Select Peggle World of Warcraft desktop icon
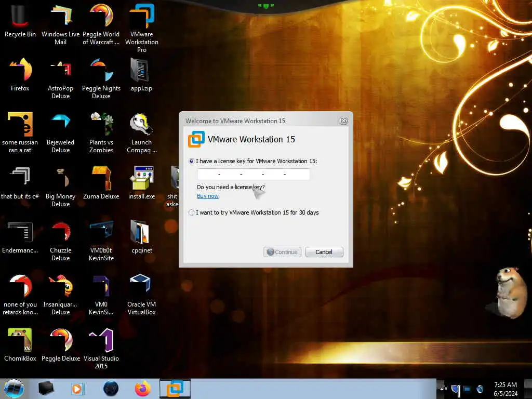The image size is (532, 399). [101, 24]
